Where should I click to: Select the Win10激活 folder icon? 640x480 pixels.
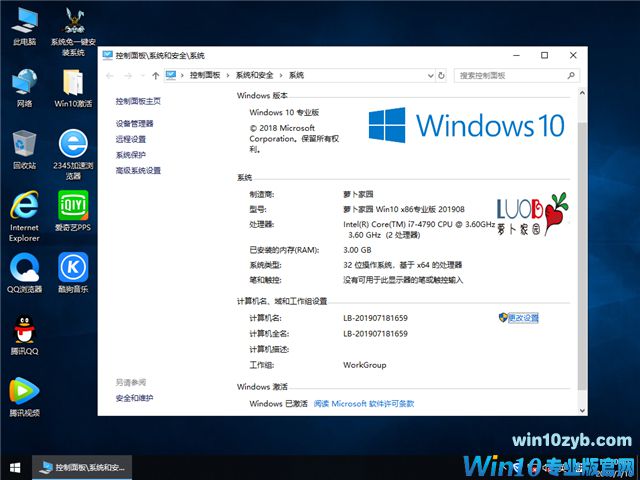click(x=73, y=87)
